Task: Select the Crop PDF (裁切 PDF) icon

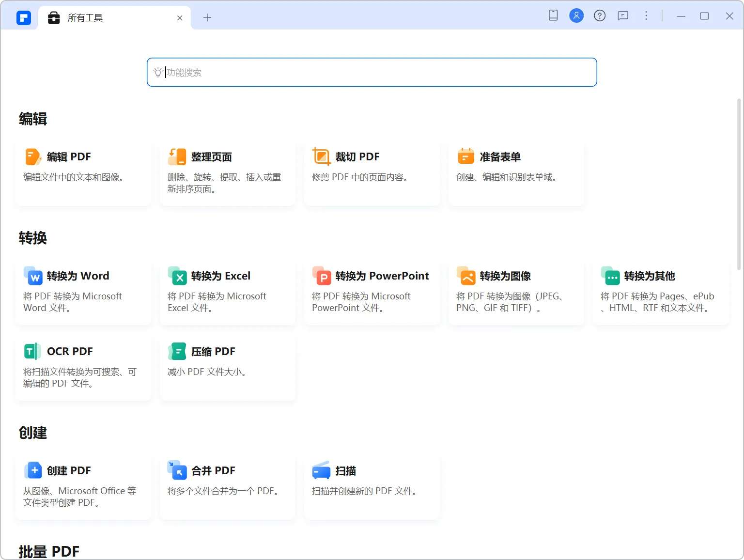Action: coord(321,157)
